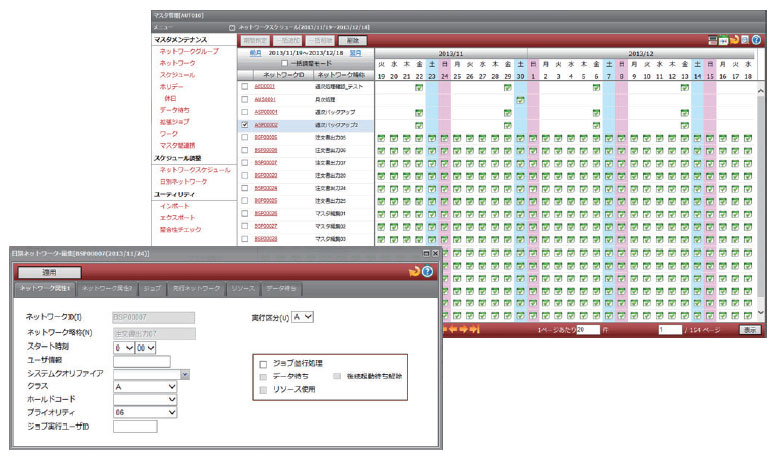Open the AGD0001 network ID link
Image resolution: width=776 pixels, height=460 pixels.
264,87
